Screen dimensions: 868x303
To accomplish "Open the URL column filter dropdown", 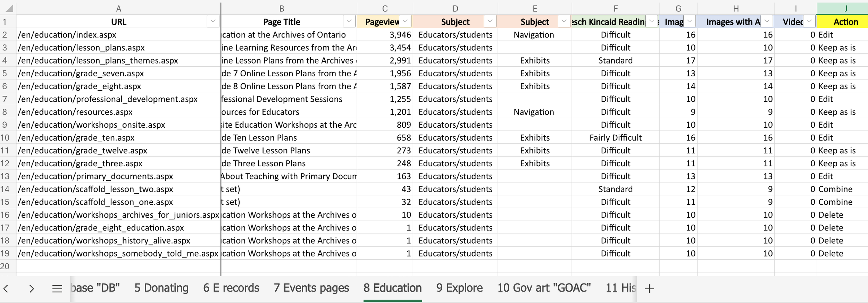I will point(213,22).
